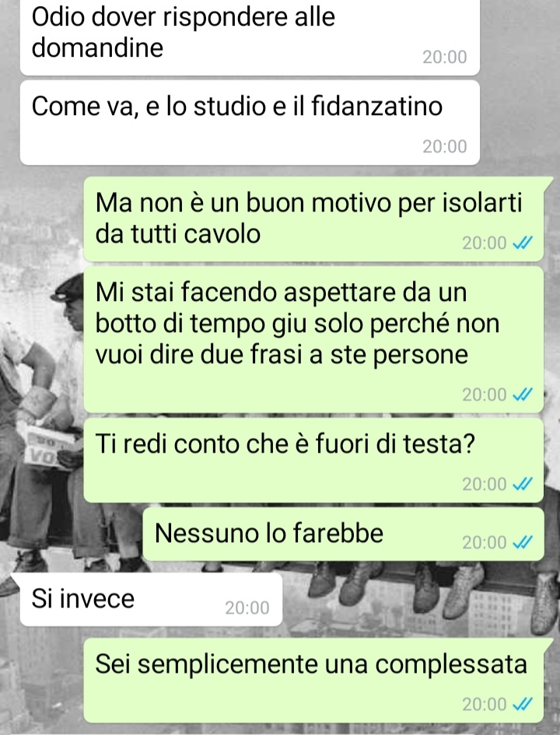This screenshot has width=560, height=735.
Task: Select the 'Nessuno lo farebbe' sent bubble
Action: (343, 534)
